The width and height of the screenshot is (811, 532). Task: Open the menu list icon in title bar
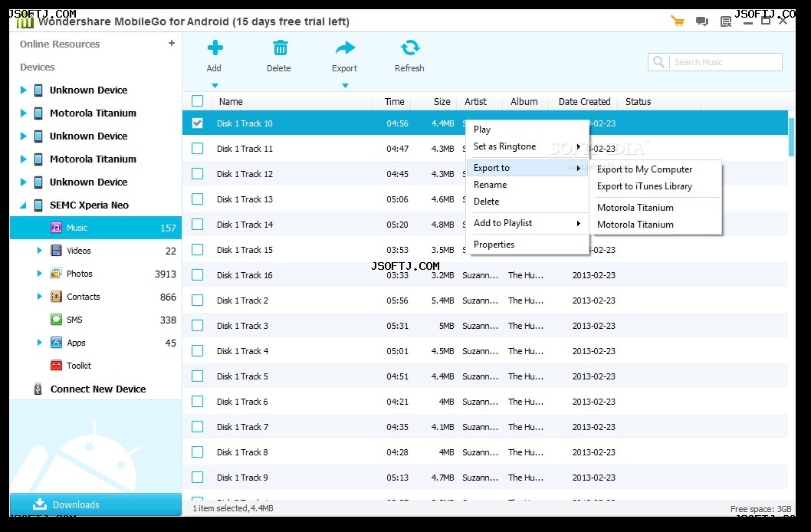tap(726, 21)
